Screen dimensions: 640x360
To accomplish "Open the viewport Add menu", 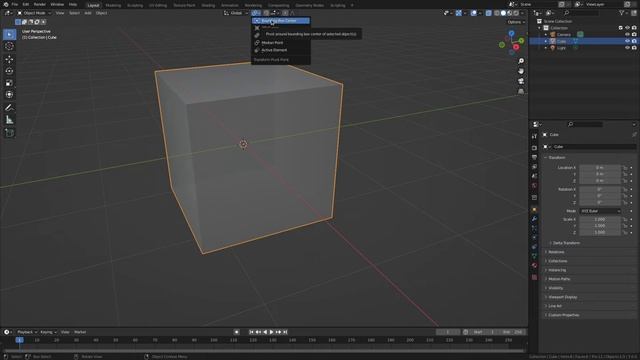I will coord(88,13).
